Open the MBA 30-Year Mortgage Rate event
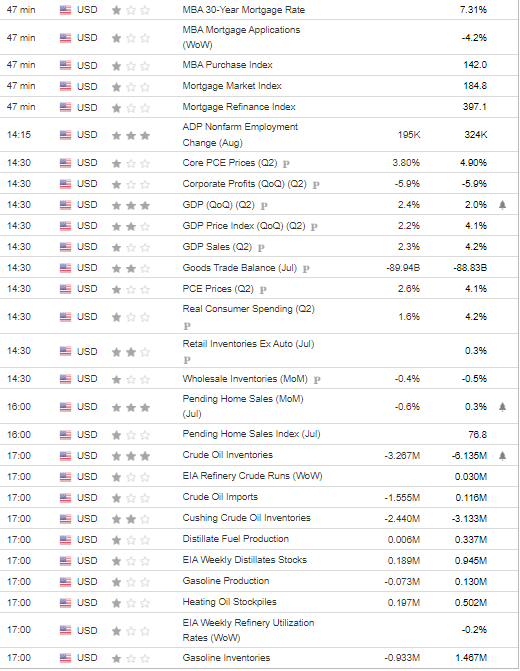The height and width of the screenshot is (671, 520). click(x=244, y=10)
